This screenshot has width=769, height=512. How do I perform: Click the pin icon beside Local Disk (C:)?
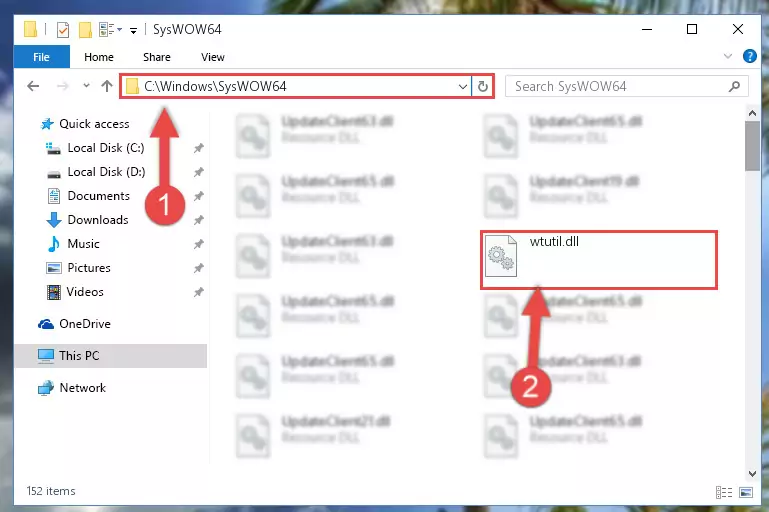198,148
